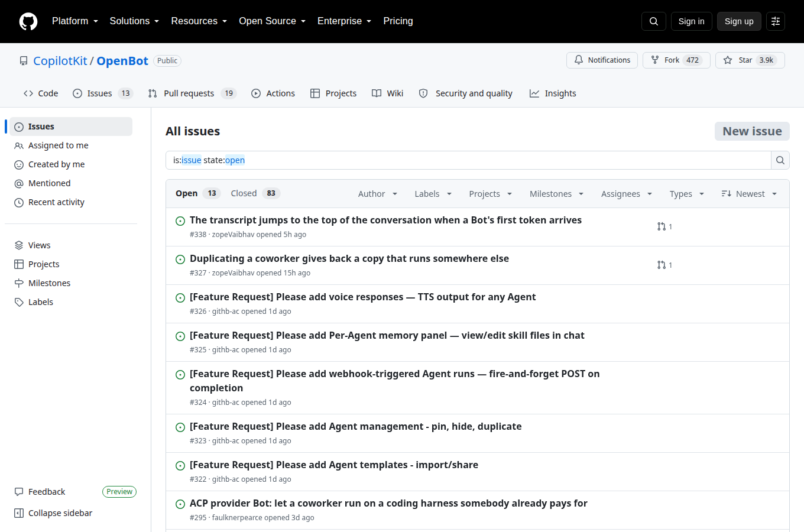Show Open issues list

tap(197, 193)
